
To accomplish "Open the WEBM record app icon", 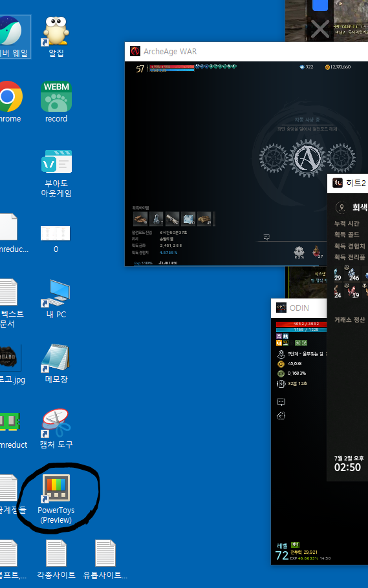I will click(56, 102).
